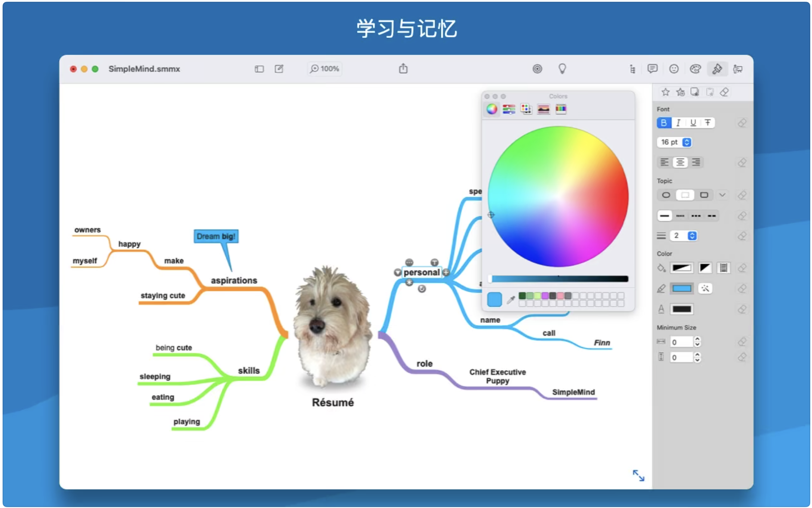Toggle underline formatting in the Font section
Image resolution: width=812 pixels, height=508 pixels.
click(x=692, y=123)
